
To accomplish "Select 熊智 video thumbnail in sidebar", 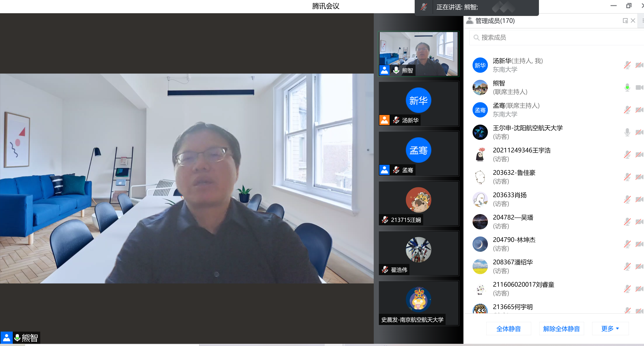I will click(419, 54).
